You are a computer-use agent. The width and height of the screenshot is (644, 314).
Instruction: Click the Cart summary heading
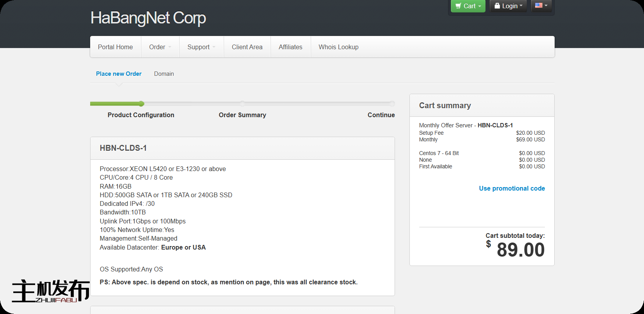[445, 105]
